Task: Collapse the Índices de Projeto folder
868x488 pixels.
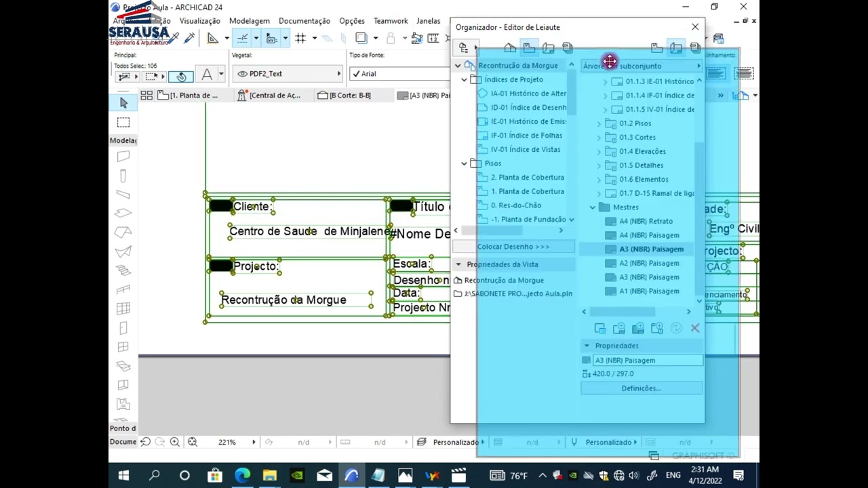Action: (x=465, y=80)
